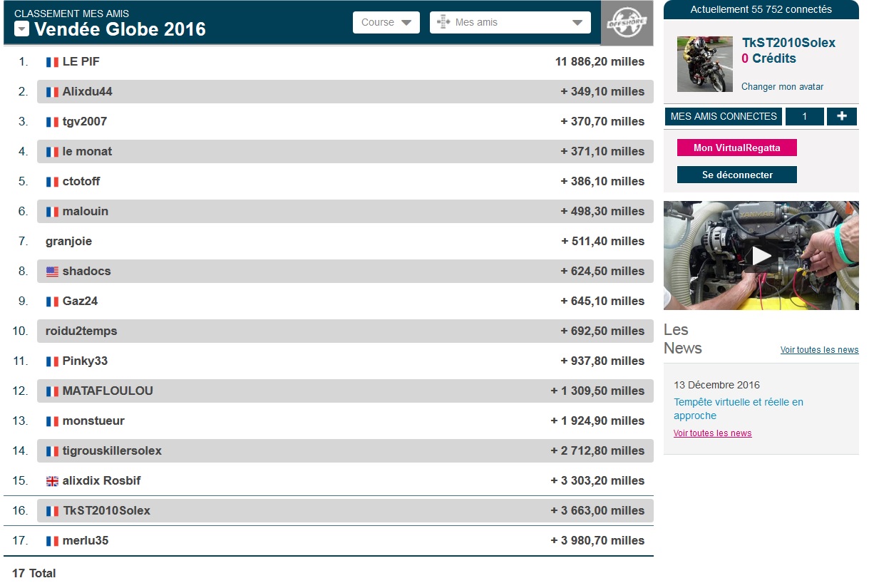
Task: Click the Se déconnecter button
Action: pos(736,175)
